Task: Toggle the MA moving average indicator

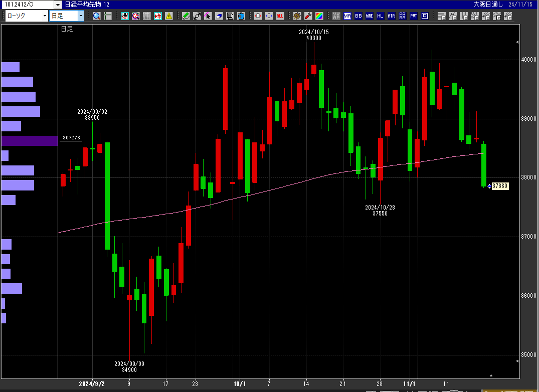Action: coord(347,16)
